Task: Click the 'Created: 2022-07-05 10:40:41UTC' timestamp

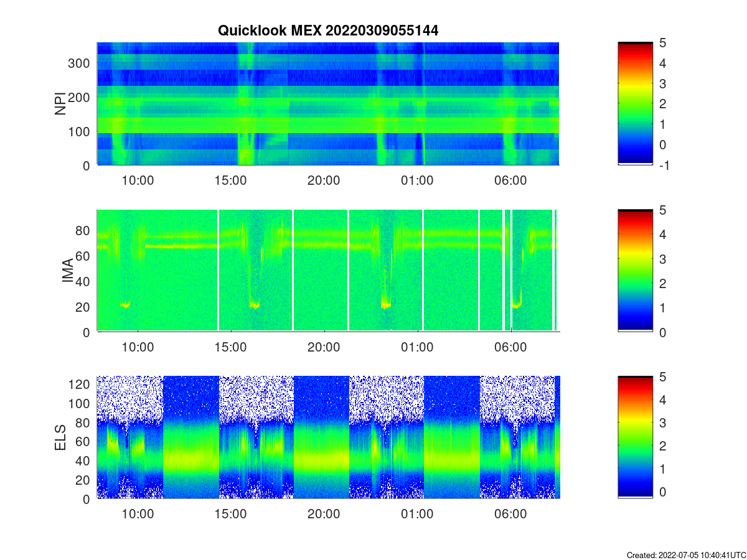Action: [686, 554]
